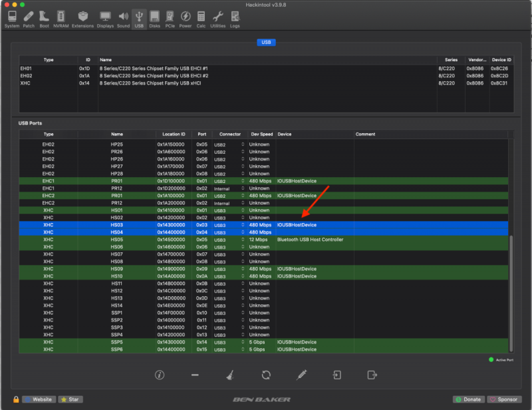Image resolution: width=532 pixels, height=410 pixels.
Task: Click the lock icon in the bottom-left corner
Action: coord(16,399)
